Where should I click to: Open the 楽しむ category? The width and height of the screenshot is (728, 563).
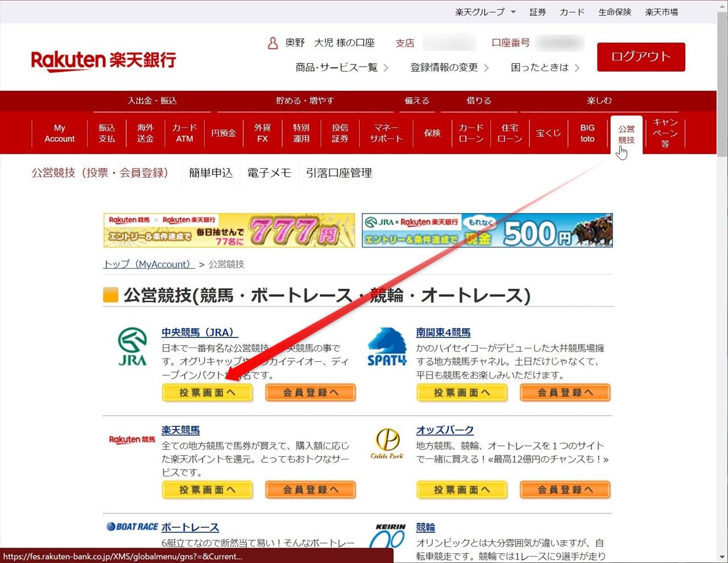pyautogui.click(x=599, y=101)
